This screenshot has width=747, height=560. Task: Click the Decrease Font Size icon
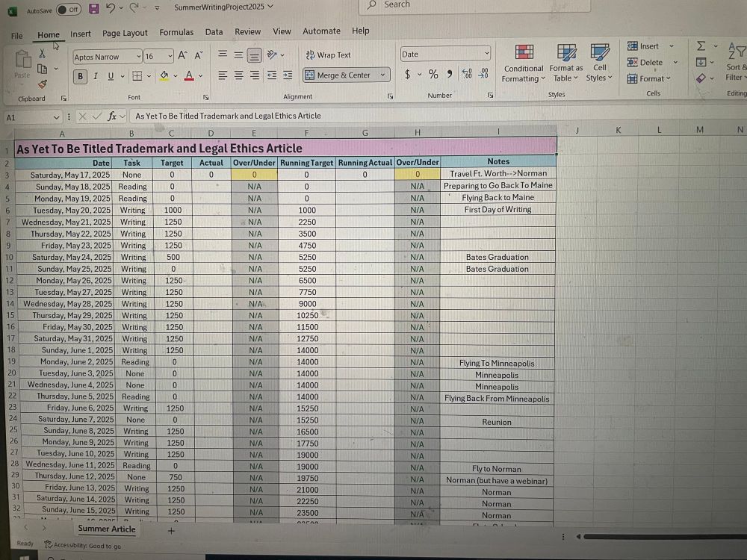pyautogui.click(x=199, y=55)
